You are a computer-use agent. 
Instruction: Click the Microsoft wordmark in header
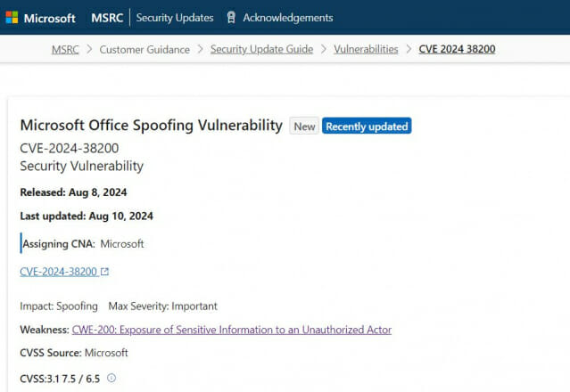coord(49,18)
